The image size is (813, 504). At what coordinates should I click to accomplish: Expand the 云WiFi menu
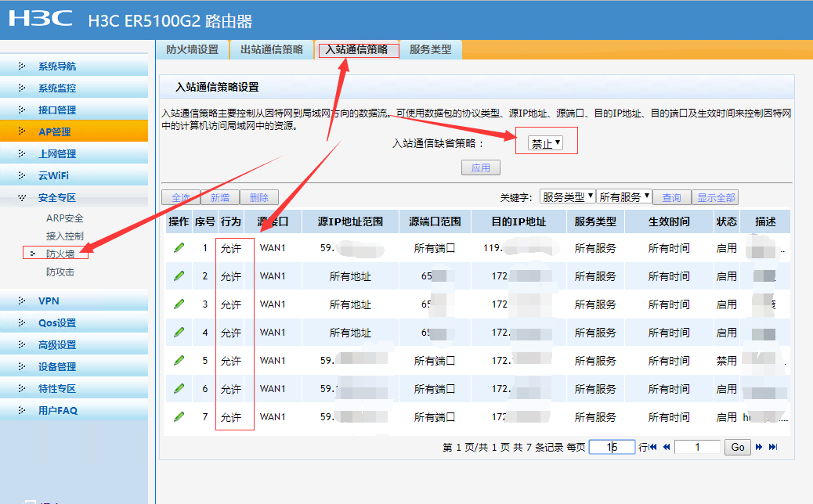pyautogui.click(x=74, y=175)
